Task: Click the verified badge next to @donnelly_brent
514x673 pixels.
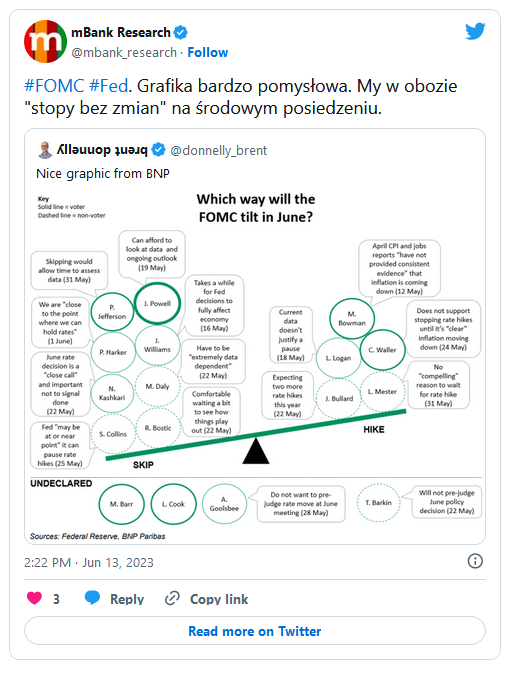Action: 158,150
